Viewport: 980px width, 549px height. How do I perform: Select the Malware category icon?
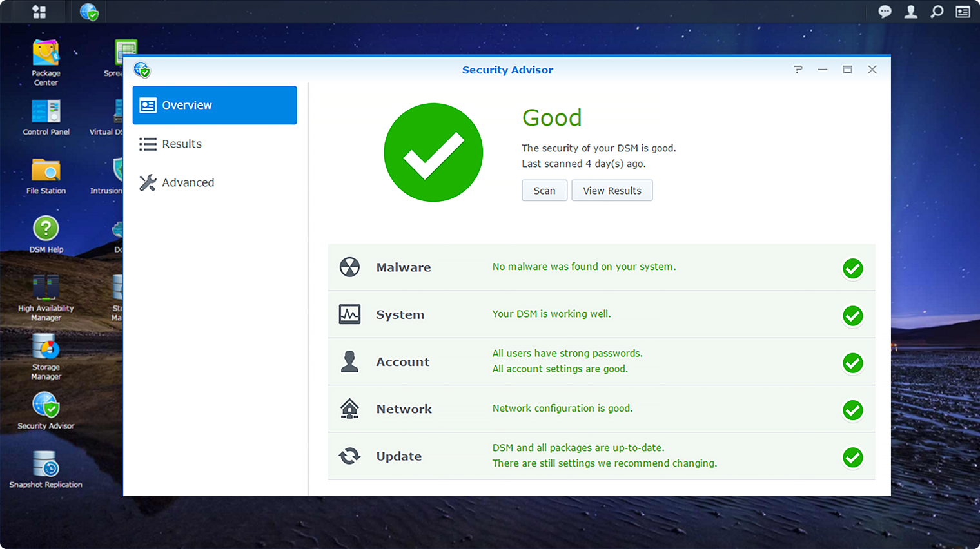click(x=349, y=267)
